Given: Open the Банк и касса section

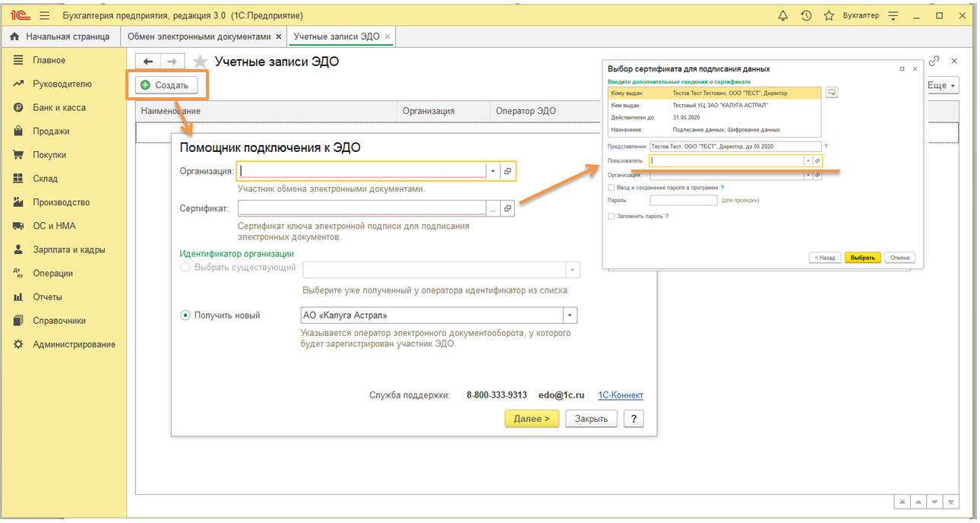Looking at the screenshot, I should click(x=58, y=108).
